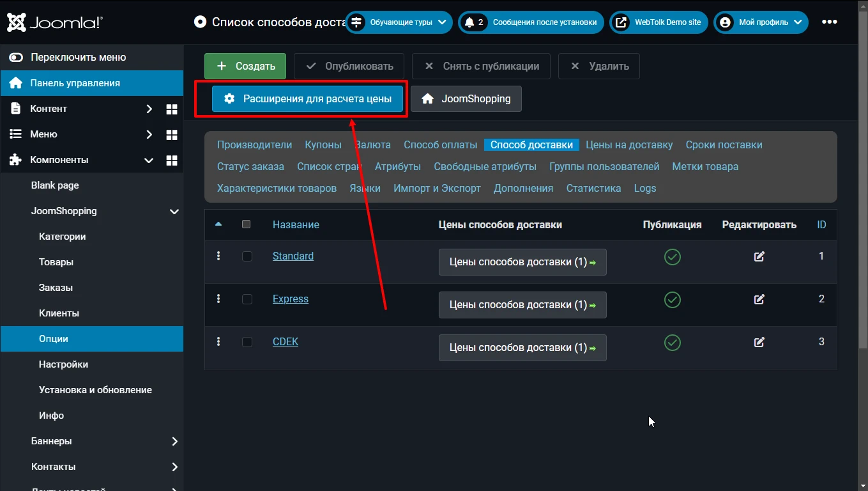
Task: Sort by the ordering arrow column header
Action: (x=218, y=224)
